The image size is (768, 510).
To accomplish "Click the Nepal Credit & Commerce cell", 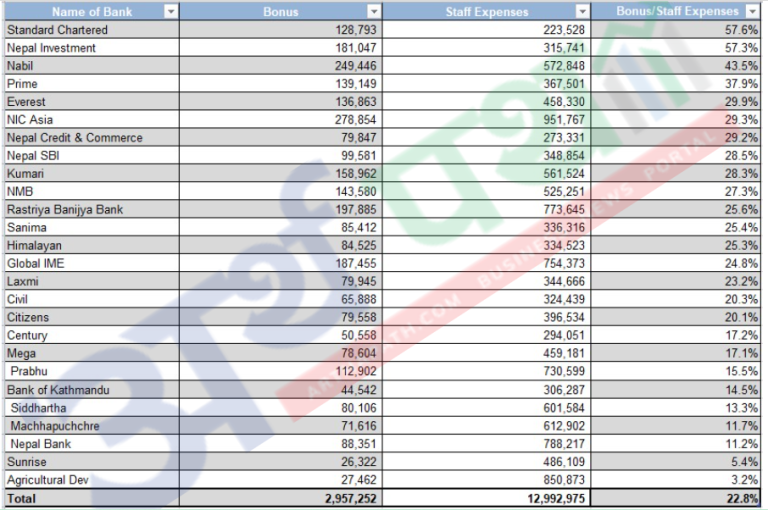I will coord(92,138).
